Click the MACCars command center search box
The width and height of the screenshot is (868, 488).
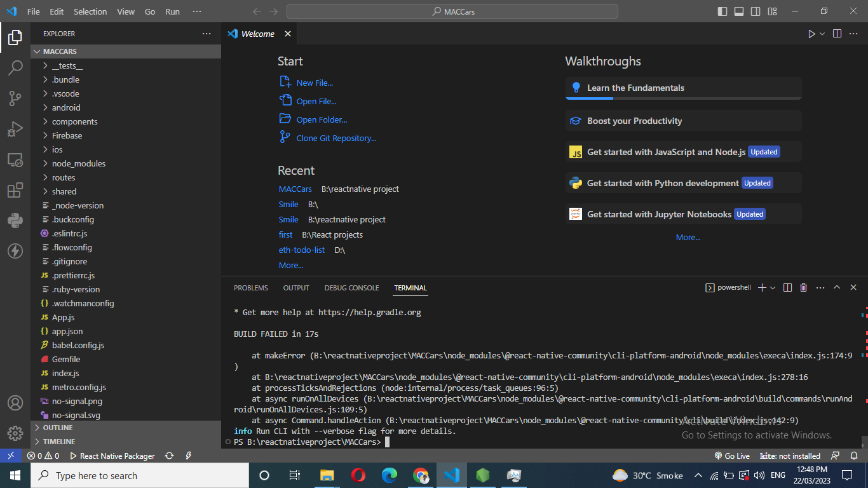pos(452,11)
